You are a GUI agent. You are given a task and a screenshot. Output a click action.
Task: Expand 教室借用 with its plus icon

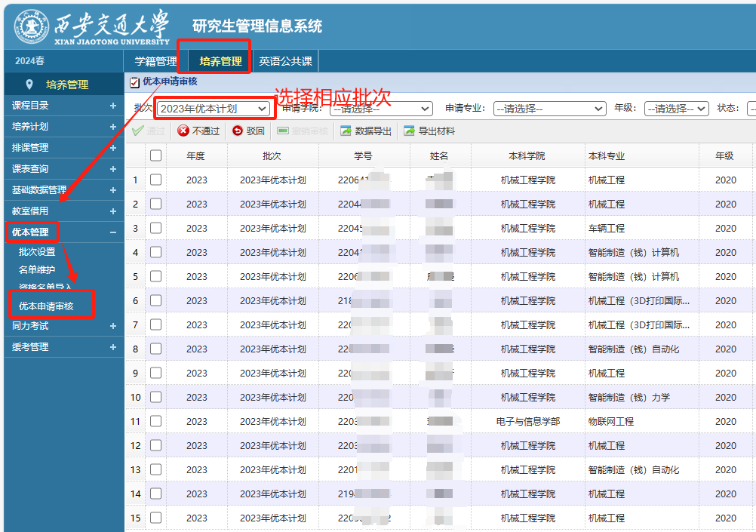pyautogui.click(x=113, y=211)
